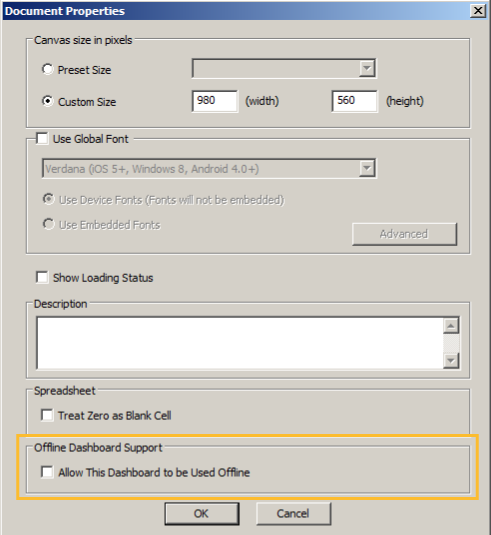The image size is (491, 535).
Task: Expand the Verdana font dropdown arrow
Action: pyautogui.click(x=367, y=168)
